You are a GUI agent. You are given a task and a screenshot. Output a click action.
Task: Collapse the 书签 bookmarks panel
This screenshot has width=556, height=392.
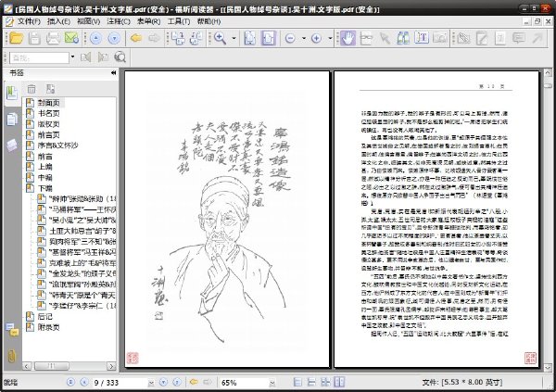point(113,72)
